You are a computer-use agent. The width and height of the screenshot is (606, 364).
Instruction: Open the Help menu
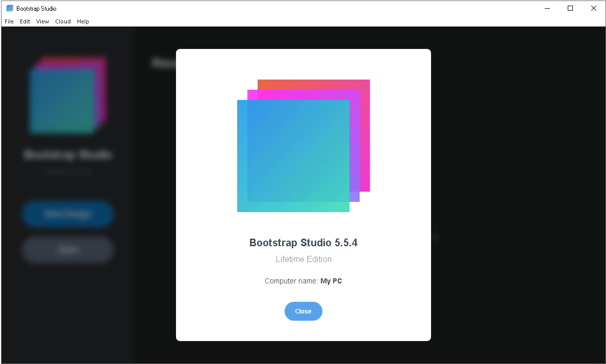(83, 21)
